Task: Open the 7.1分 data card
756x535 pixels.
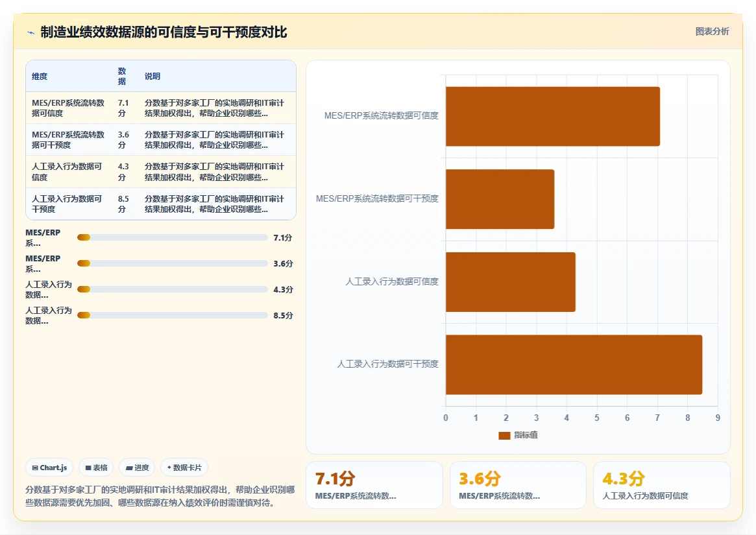Action: [x=374, y=485]
